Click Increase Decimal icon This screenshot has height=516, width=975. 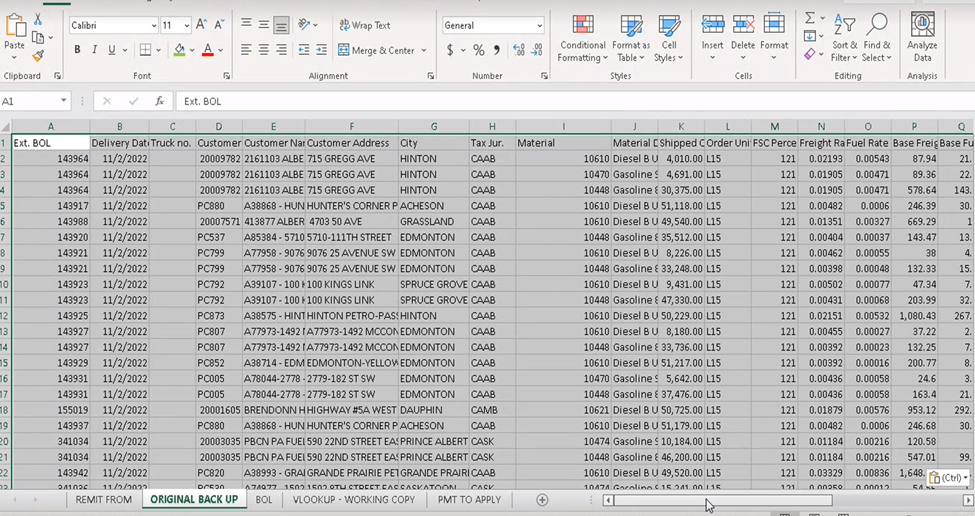click(x=519, y=50)
